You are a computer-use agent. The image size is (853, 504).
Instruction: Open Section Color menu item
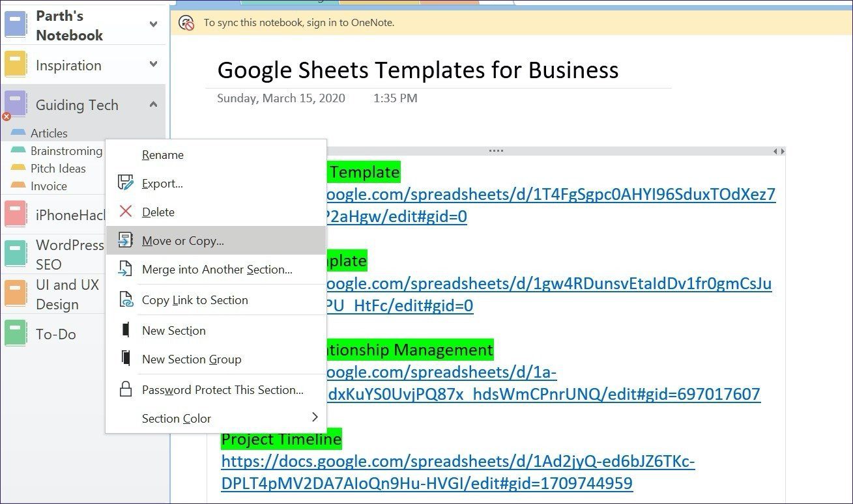(216, 418)
